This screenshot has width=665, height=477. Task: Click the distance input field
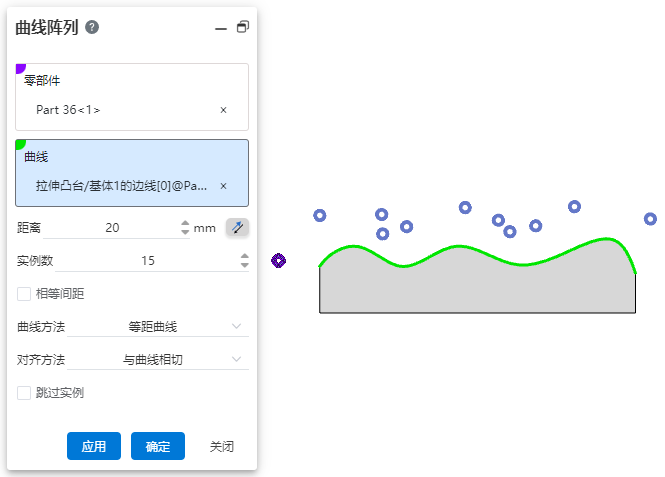point(113,228)
